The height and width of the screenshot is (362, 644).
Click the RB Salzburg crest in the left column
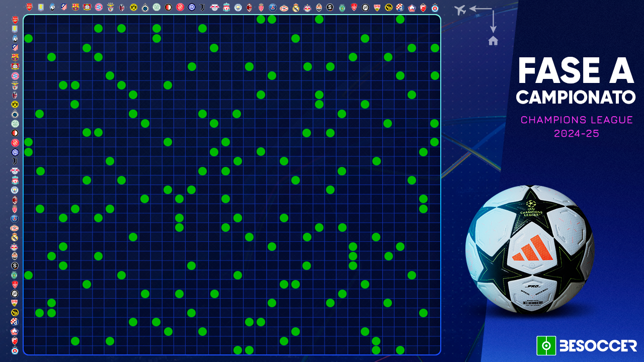[15, 246]
